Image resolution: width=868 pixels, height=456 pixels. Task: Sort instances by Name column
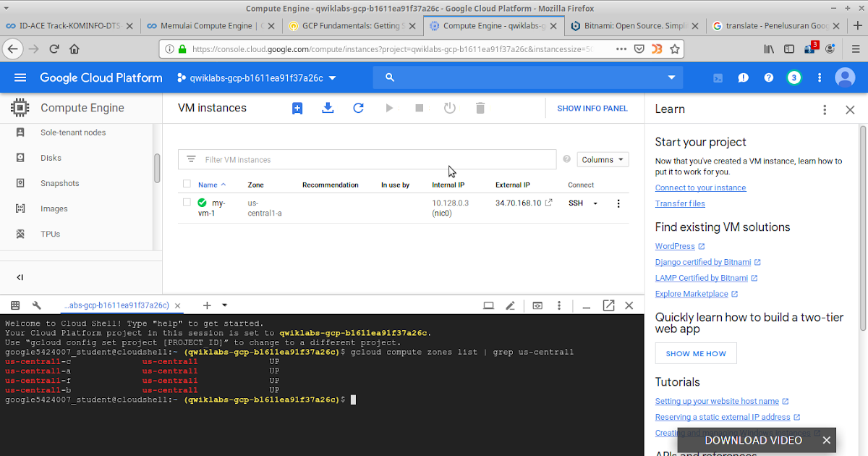(x=212, y=185)
